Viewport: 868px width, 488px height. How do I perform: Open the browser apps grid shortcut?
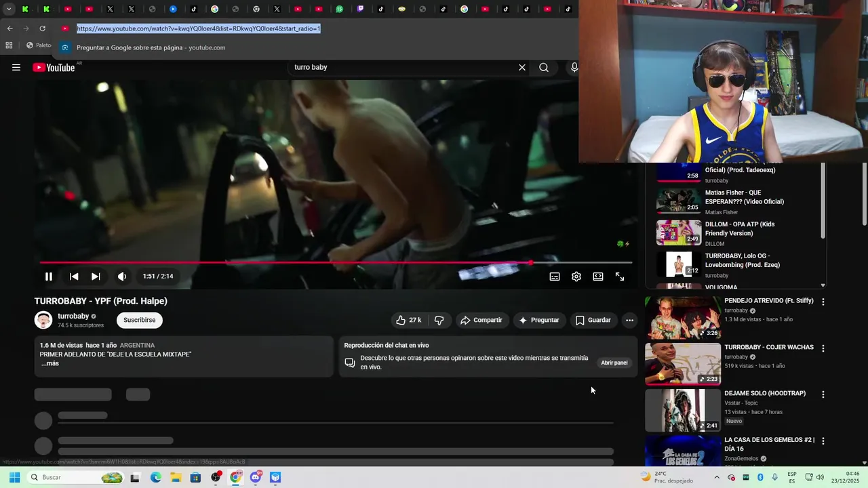(9, 45)
